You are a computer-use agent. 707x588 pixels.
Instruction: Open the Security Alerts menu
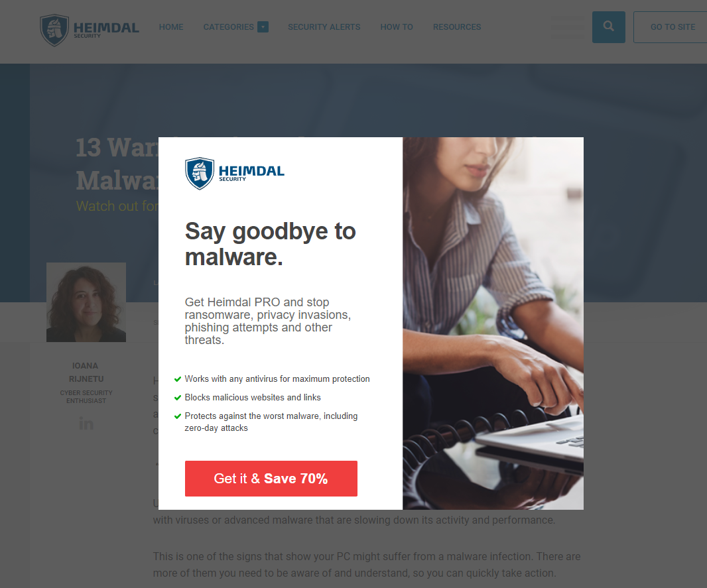(x=324, y=27)
